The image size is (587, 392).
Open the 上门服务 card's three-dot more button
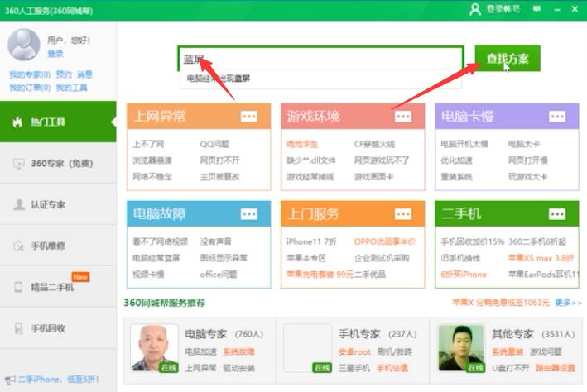click(403, 214)
